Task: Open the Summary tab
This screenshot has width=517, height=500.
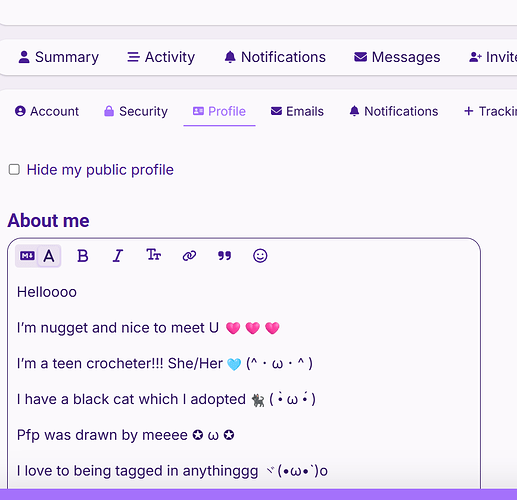Action: point(59,57)
